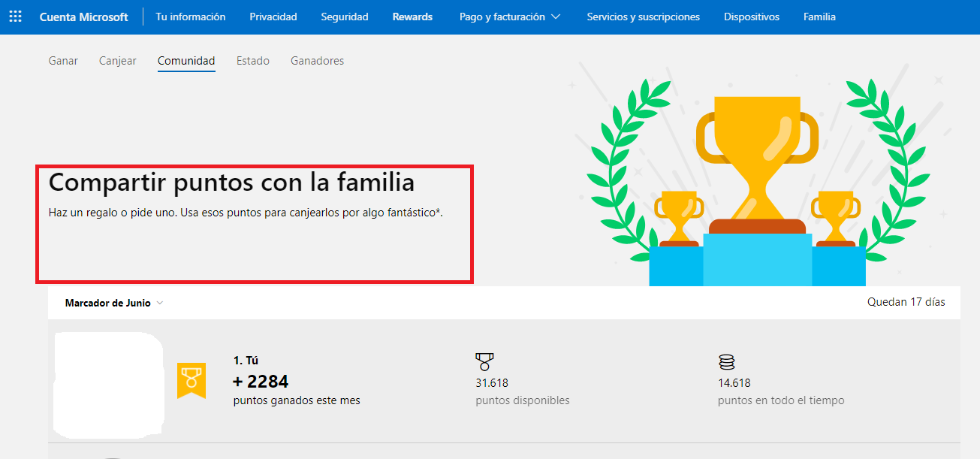Screen dimensions: 980x459
Task: Click the + 2284 points value
Action: coord(261,382)
